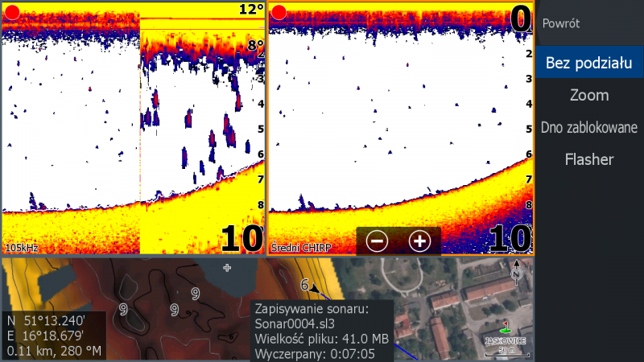Screen dimensions: 644x362
Task: Click the white crosshair cursor on chart
Action: [x=227, y=266]
